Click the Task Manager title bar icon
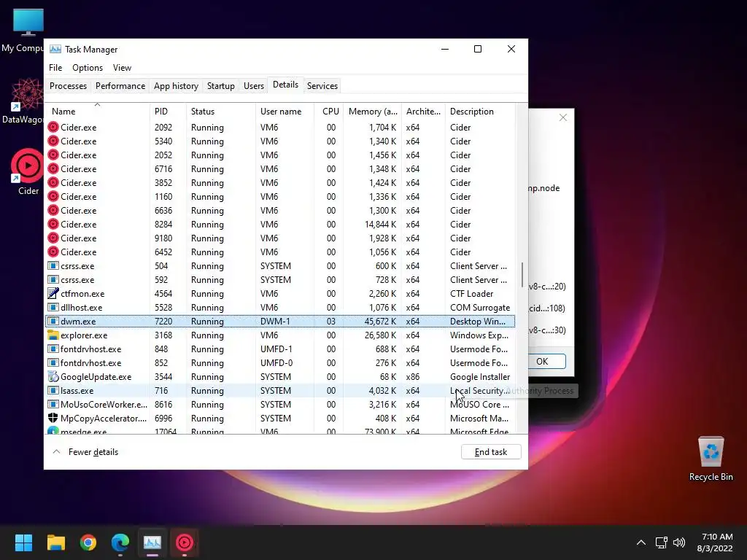 coord(55,49)
